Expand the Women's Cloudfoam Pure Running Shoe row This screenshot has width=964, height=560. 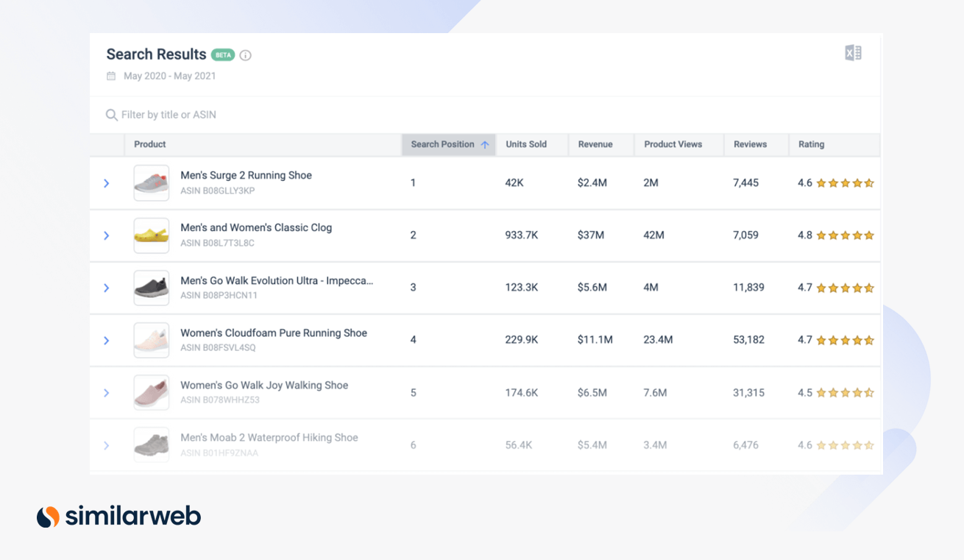coord(106,340)
